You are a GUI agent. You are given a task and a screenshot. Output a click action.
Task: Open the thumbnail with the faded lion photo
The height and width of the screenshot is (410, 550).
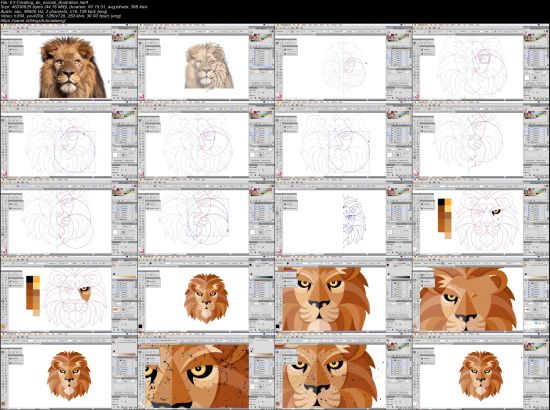click(x=206, y=62)
